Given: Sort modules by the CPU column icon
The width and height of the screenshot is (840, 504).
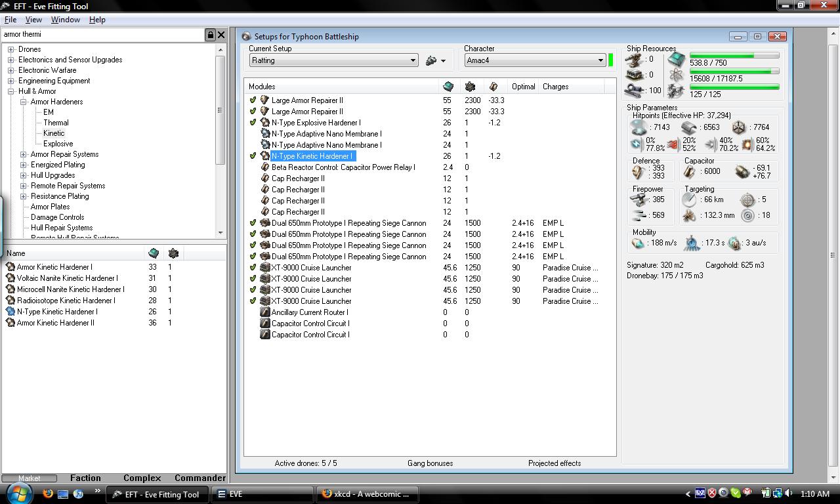Looking at the screenshot, I should (448, 87).
